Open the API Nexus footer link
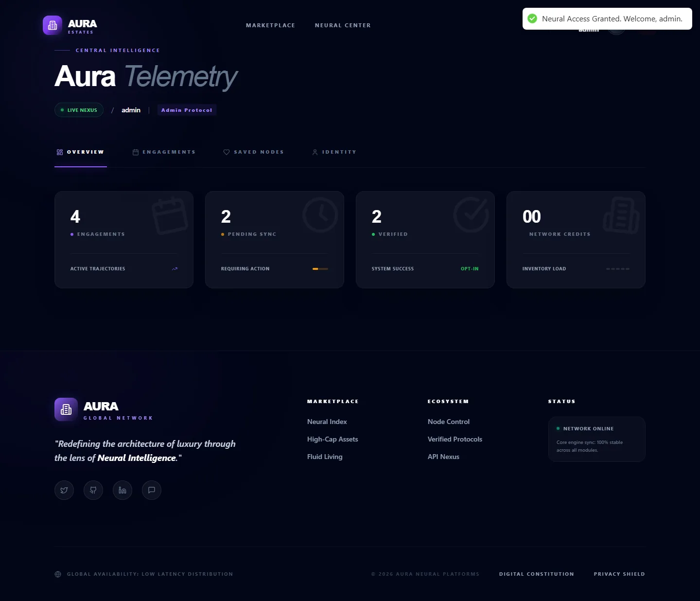 pyautogui.click(x=443, y=457)
